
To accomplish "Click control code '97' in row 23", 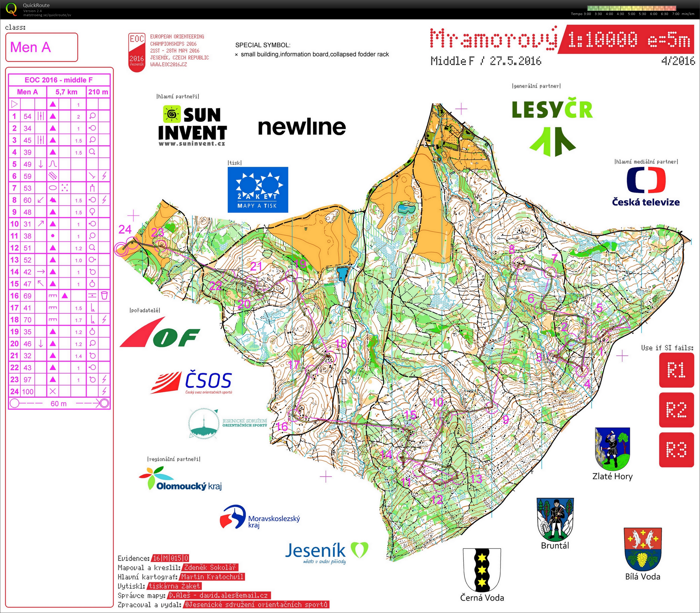I will pyautogui.click(x=27, y=379).
